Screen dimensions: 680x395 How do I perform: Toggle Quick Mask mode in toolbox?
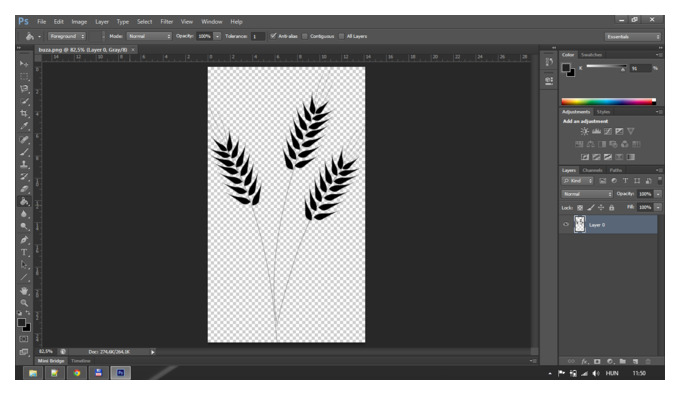(24, 339)
